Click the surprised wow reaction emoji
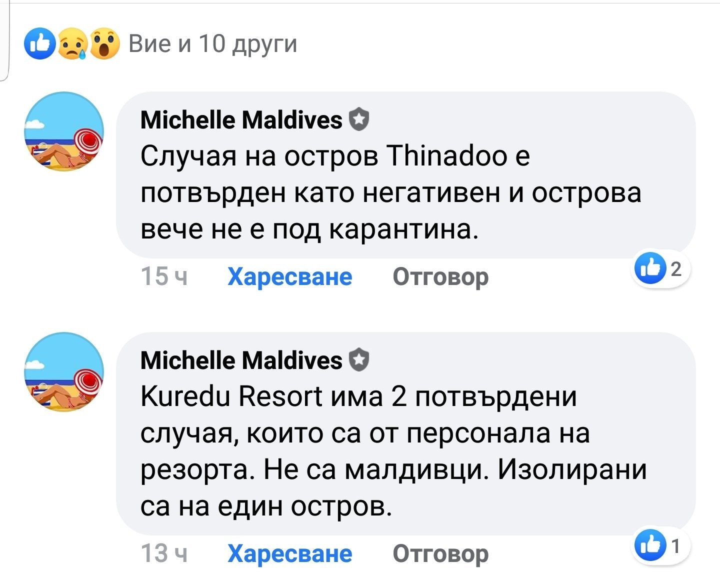The image size is (720, 588). (104, 44)
